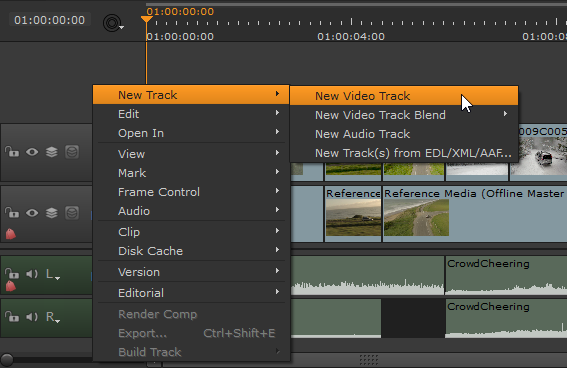
Task: Toggle lock on the second video track
Action: 12,213
